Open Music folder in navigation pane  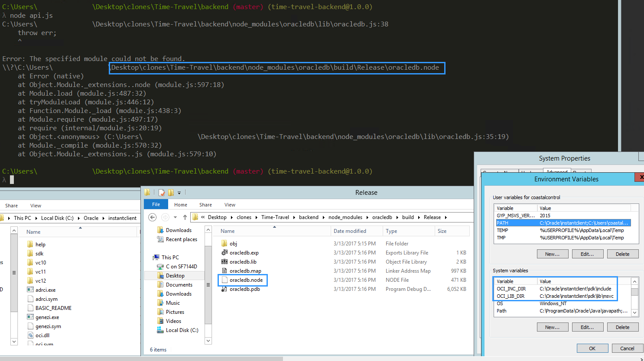(172, 303)
